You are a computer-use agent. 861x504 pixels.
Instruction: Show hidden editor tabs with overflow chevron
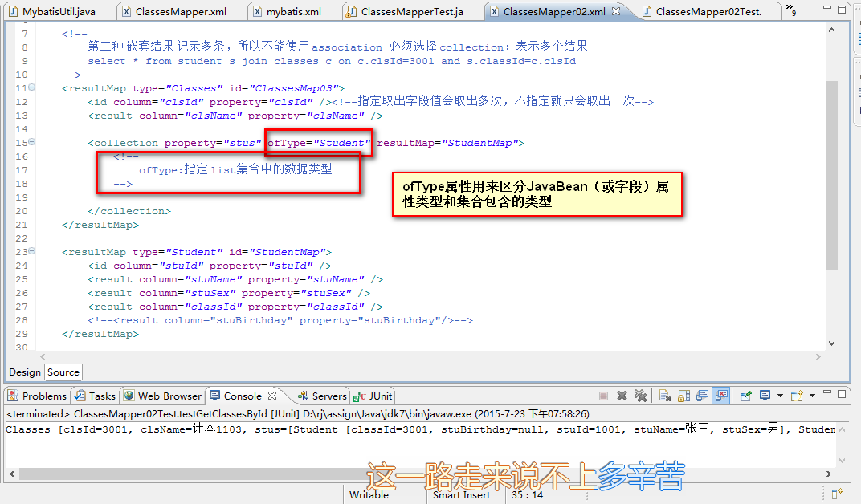coord(790,10)
